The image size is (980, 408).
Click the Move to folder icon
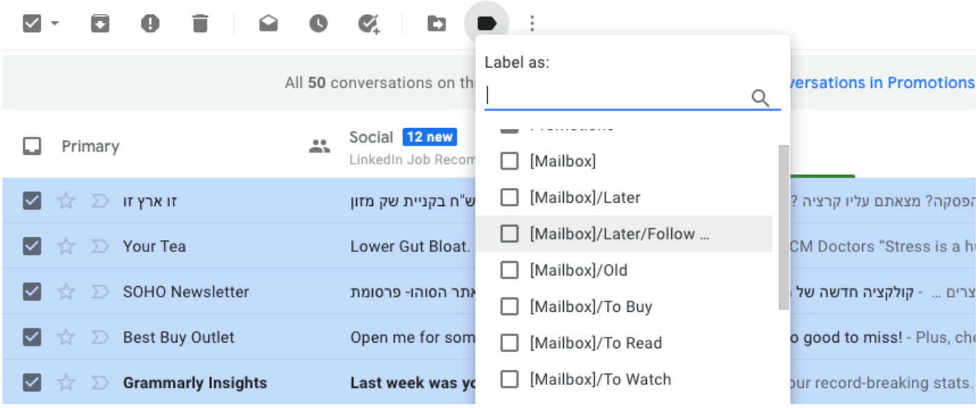tap(436, 24)
